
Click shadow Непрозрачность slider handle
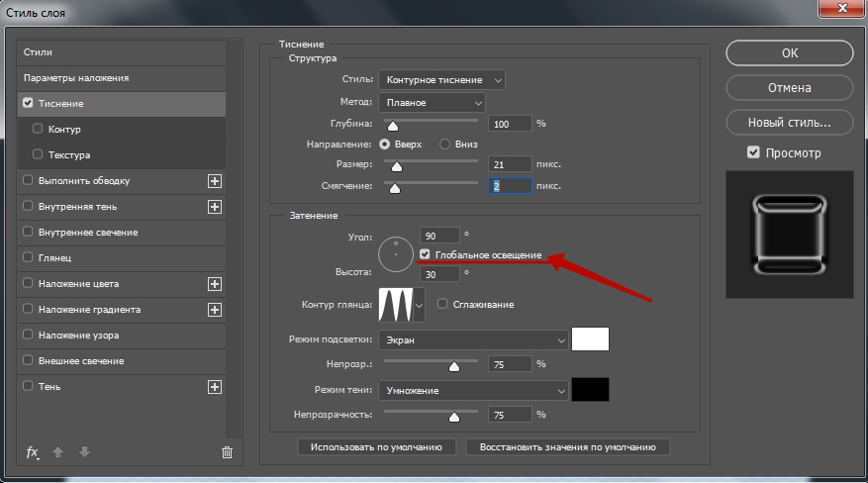pos(454,417)
